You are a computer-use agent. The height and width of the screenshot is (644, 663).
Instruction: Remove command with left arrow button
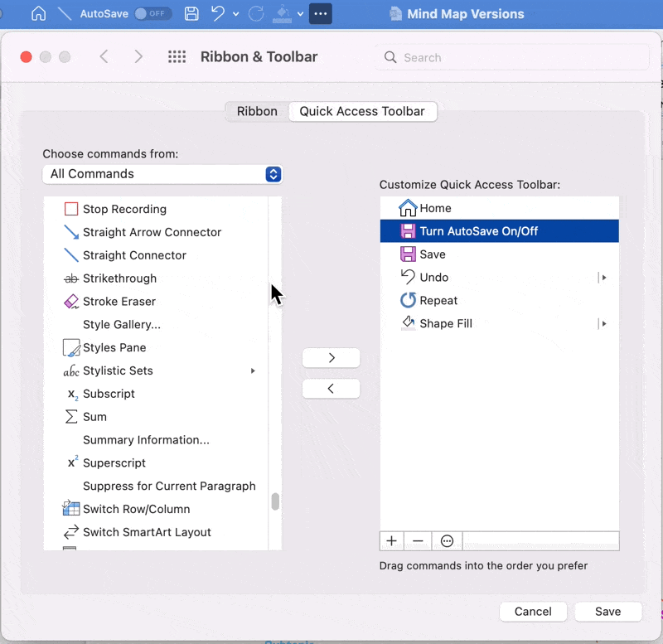(331, 389)
